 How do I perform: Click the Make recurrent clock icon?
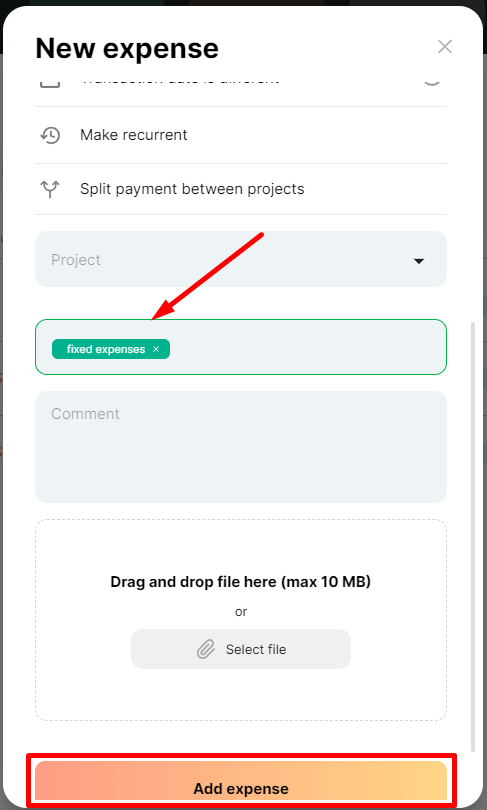coord(50,135)
